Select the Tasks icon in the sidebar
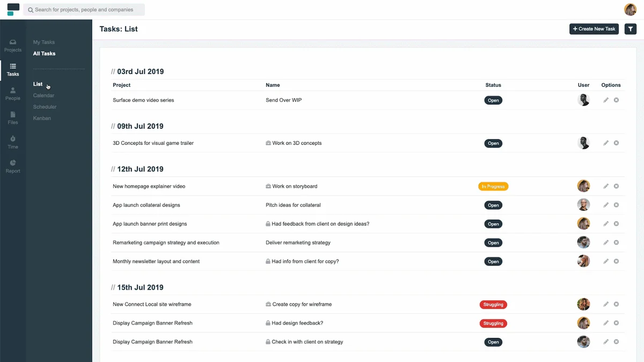 [x=12, y=69]
